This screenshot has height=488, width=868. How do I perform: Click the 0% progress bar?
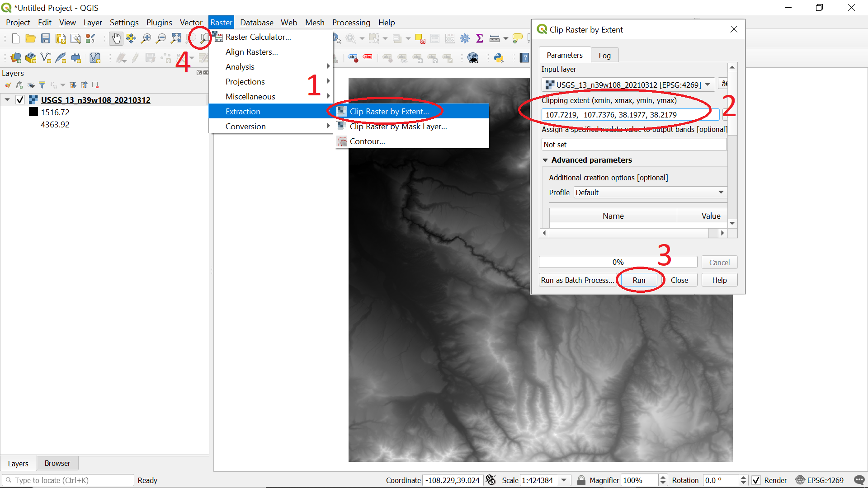(618, 262)
